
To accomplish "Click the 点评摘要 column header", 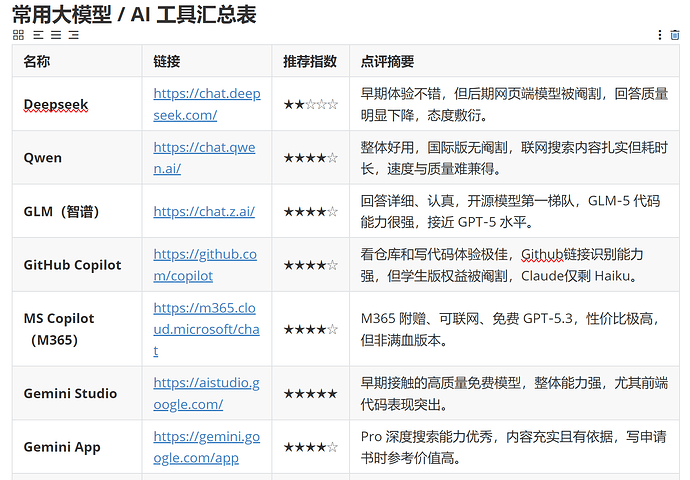I will coord(514,61).
